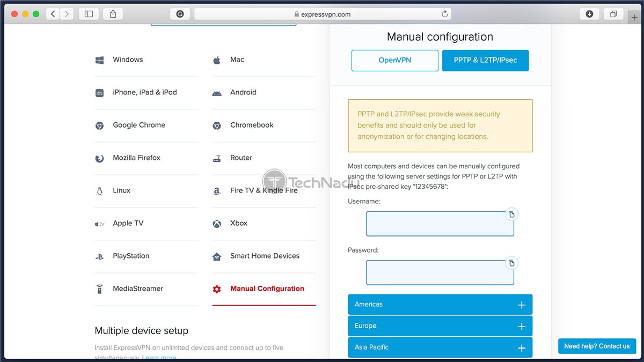Open MediaStreamer setup
Image resolution: width=644 pixels, height=362 pixels.
pyautogui.click(x=138, y=289)
